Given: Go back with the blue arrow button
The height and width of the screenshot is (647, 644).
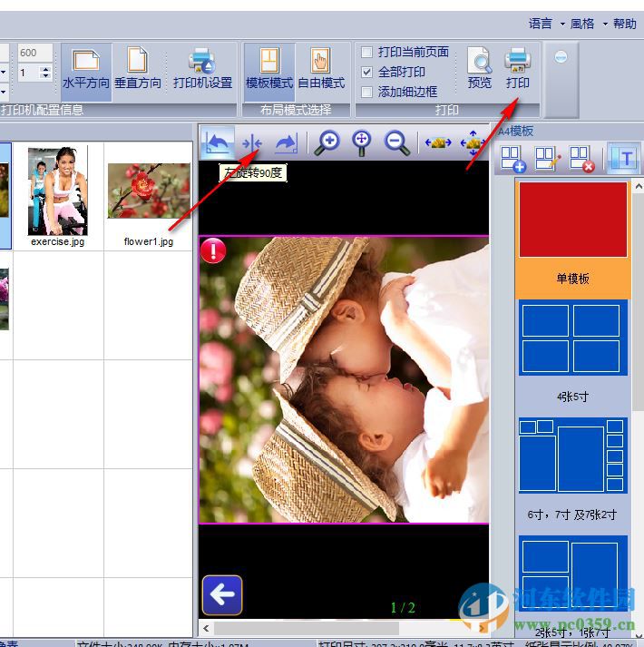Looking at the screenshot, I should pos(222,595).
